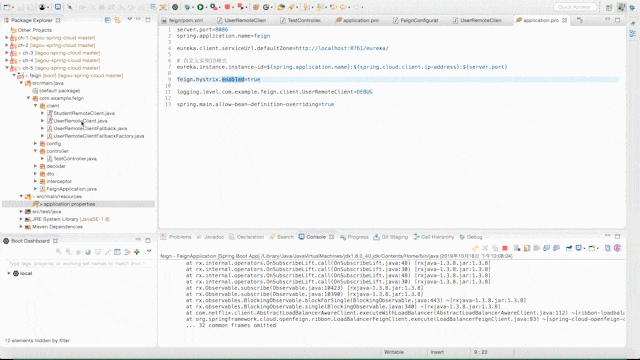The width and height of the screenshot is (640, 360).
Task: Click the user profile icon in toolbar
Action: click(x=42, y=7)
